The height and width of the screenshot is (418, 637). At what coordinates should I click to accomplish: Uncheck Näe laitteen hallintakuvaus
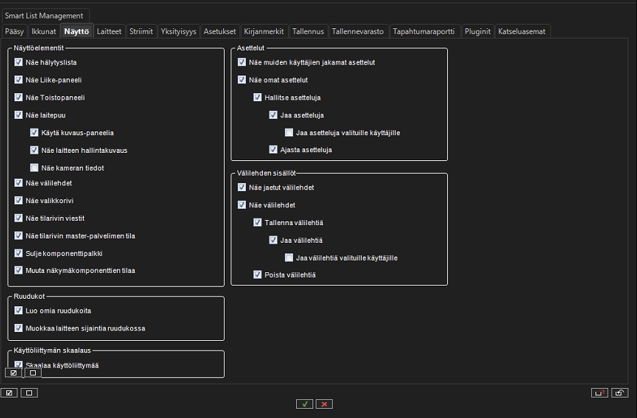[x=34, y=150]
